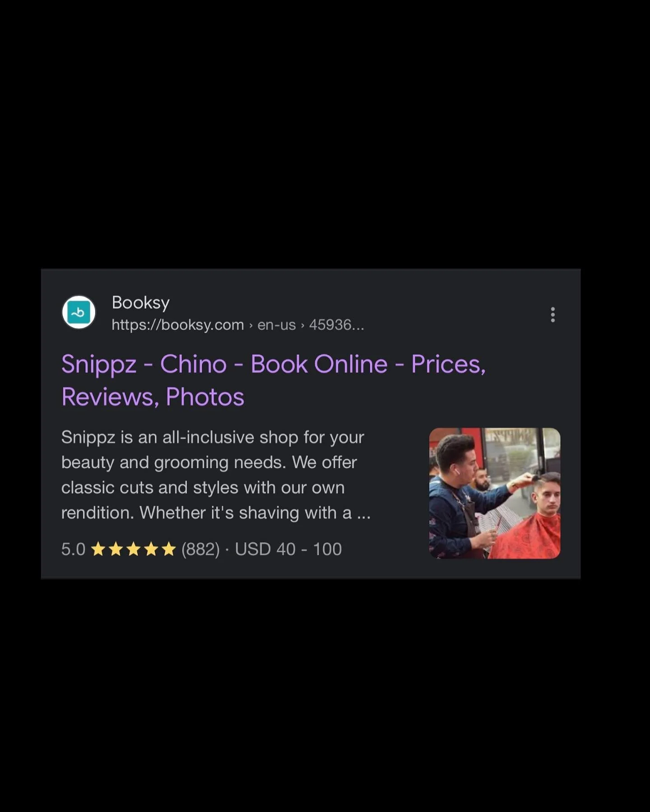This screenshot has height=812, width=650.
Task: Click the second yellow rating star
Action: click(x=116, y=549)
